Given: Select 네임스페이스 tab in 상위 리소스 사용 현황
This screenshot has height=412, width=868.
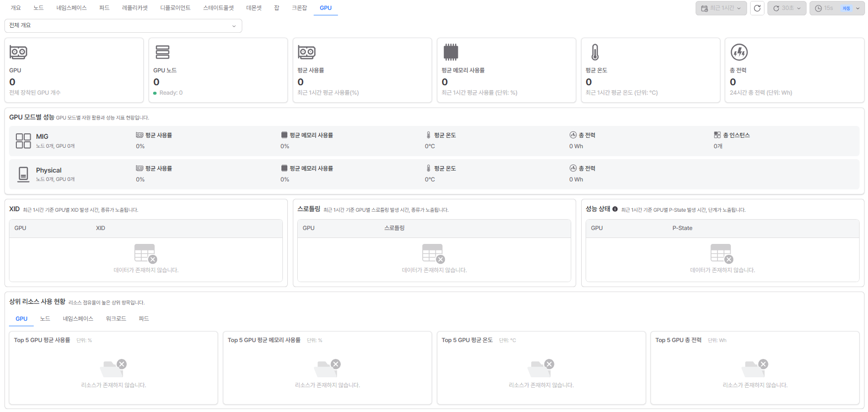Looking at the screenshot, I should [x=78, y=319].
